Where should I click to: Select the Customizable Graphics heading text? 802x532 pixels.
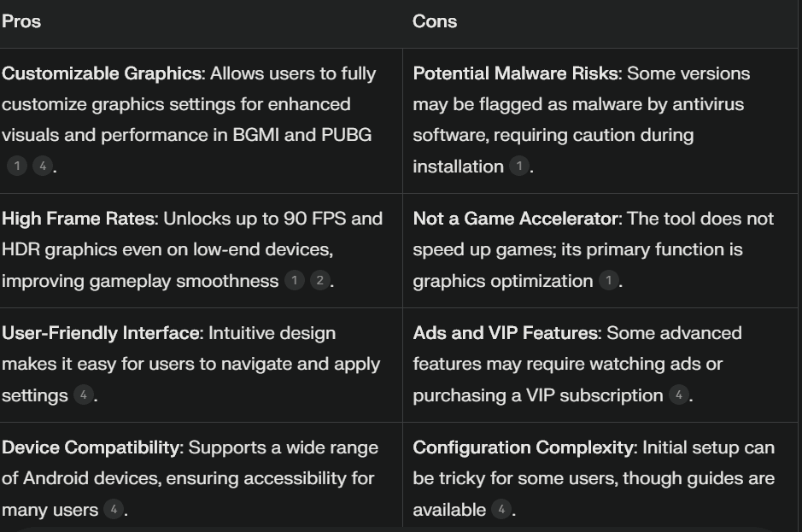tap(103, 73)
